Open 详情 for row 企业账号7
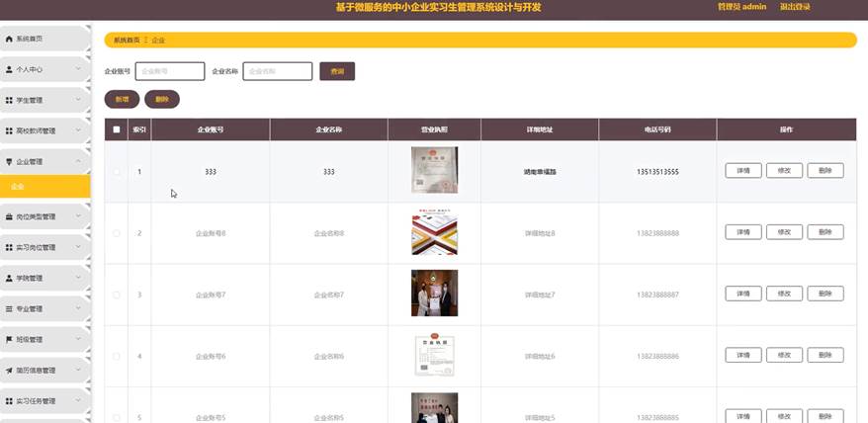Viewport: 868px width, 423px height. 743,294
